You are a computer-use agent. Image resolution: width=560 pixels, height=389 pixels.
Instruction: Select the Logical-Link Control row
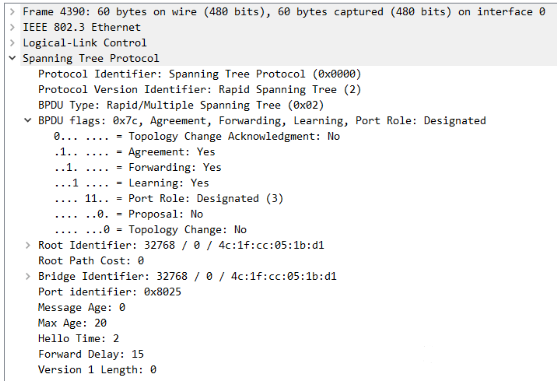[x=85, y=43]
